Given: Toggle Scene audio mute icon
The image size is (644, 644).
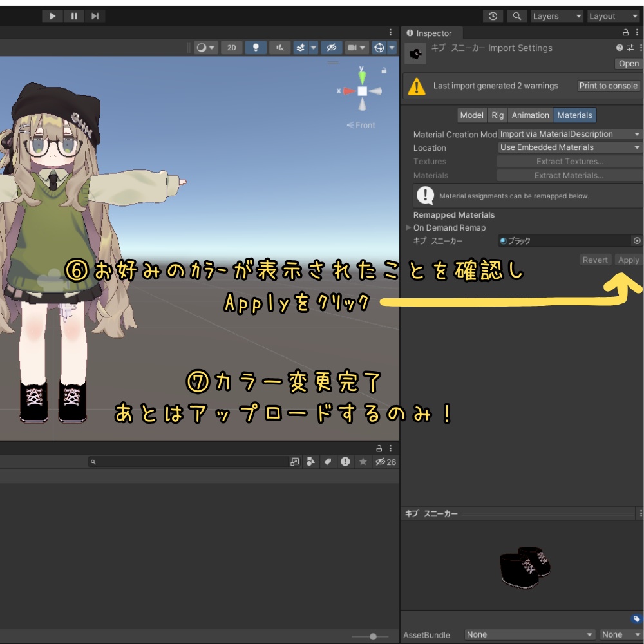Looking at the screenshot, I should point(279,48).
